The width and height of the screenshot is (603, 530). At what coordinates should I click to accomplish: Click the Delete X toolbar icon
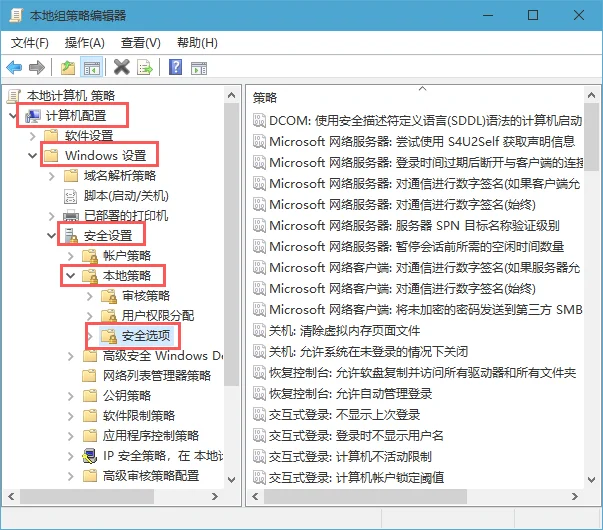click(122, 67)
